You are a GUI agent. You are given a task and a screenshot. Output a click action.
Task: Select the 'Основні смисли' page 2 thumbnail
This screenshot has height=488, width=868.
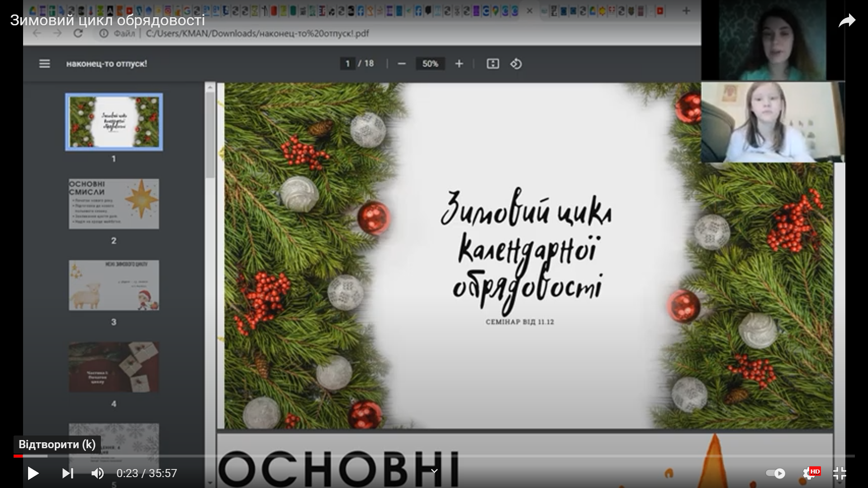(114, 204)
